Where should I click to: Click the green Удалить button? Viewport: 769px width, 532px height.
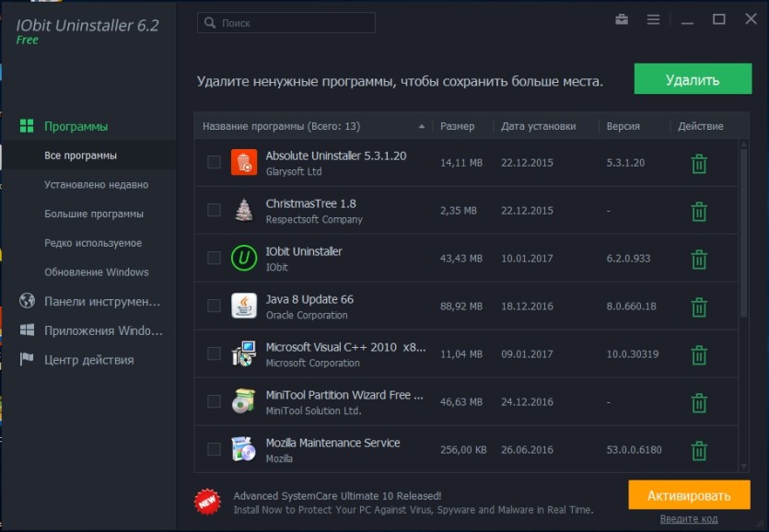(693, 79)
